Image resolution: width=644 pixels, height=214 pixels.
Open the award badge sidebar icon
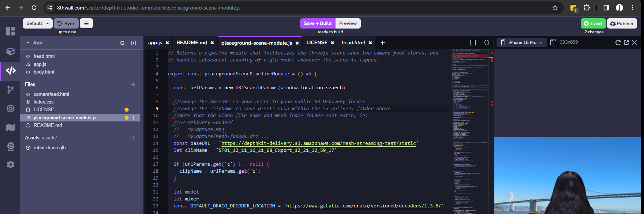pyautogui.click(x=11, y=147)
